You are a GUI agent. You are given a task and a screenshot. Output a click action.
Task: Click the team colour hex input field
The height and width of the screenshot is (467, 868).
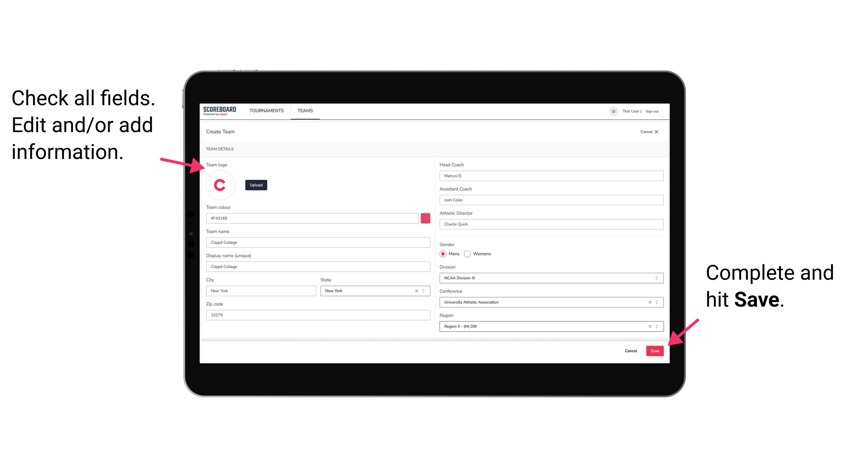click(x=312, y=218)
